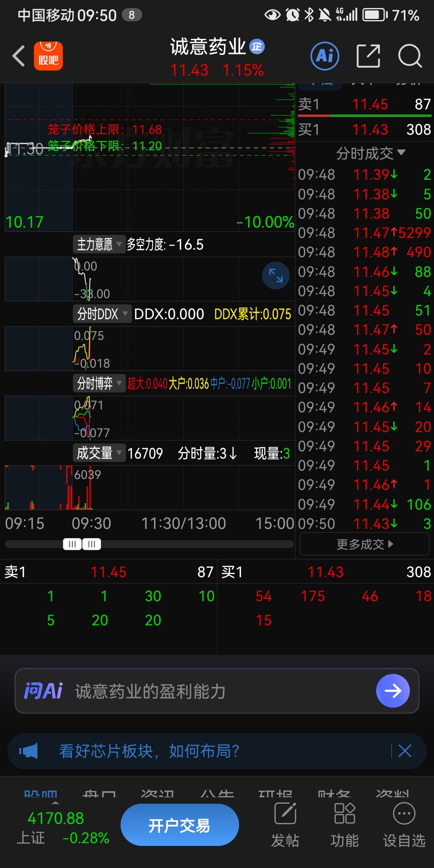Image resolution: width=434 pixels, height=868 pixels.
Task: Open the Ai assistant icon
Action: [325, 56]
